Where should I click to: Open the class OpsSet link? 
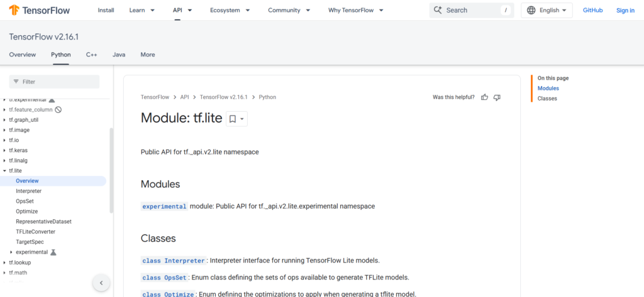(x=164, y=278)
